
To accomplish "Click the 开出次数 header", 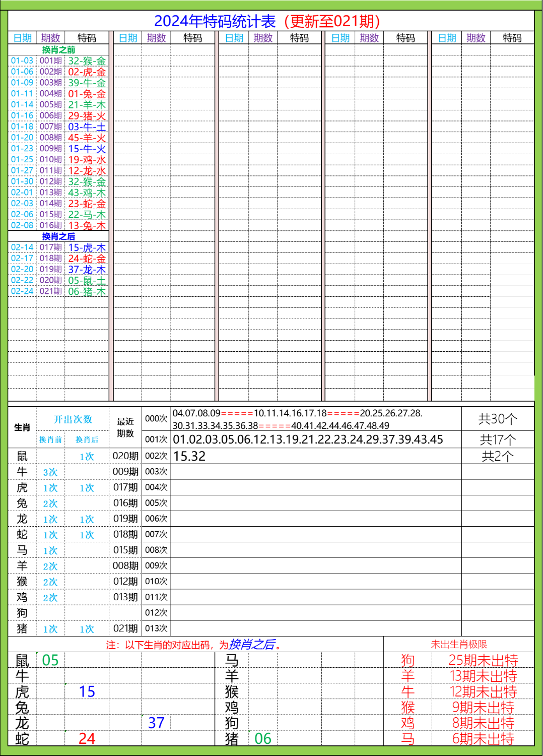I will pyautogui.click(x=73, y=418).
